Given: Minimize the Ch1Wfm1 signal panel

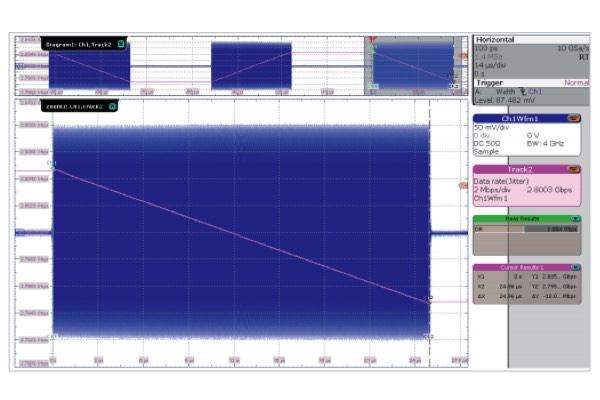Looking at the screenshot, I should (x=574, y=119).
